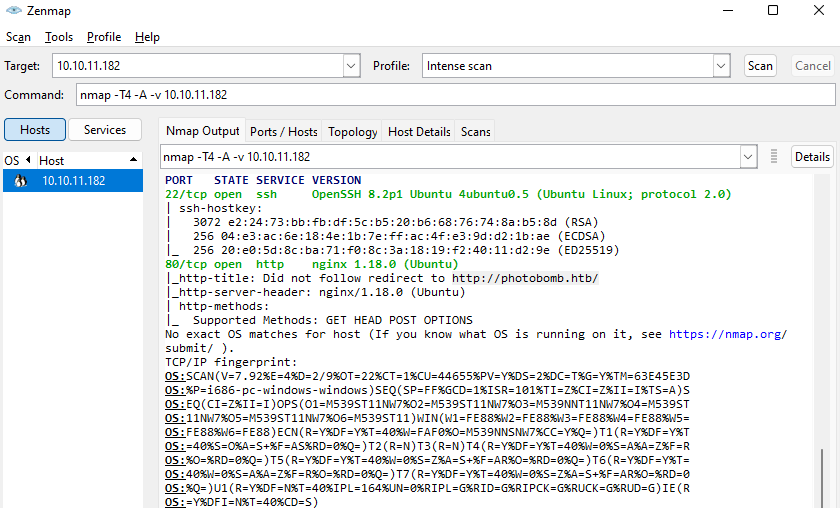Click the '22/tcp open ssh' line

448,194
